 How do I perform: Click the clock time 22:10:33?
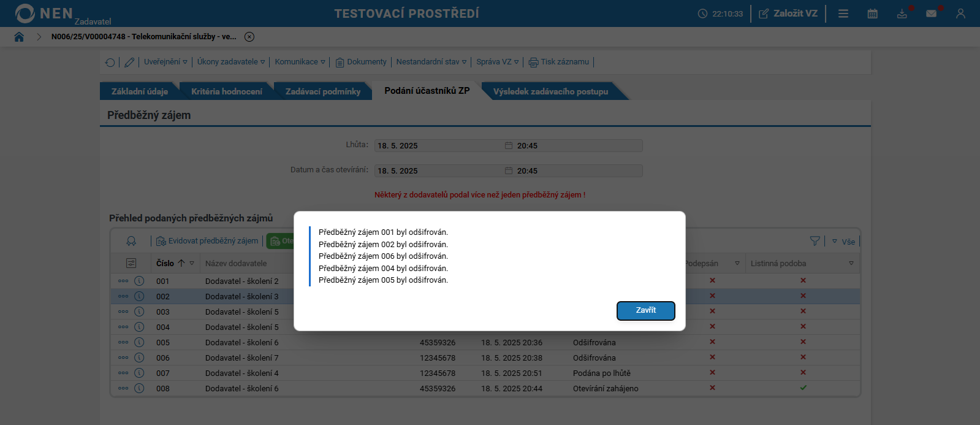[727, 13]
